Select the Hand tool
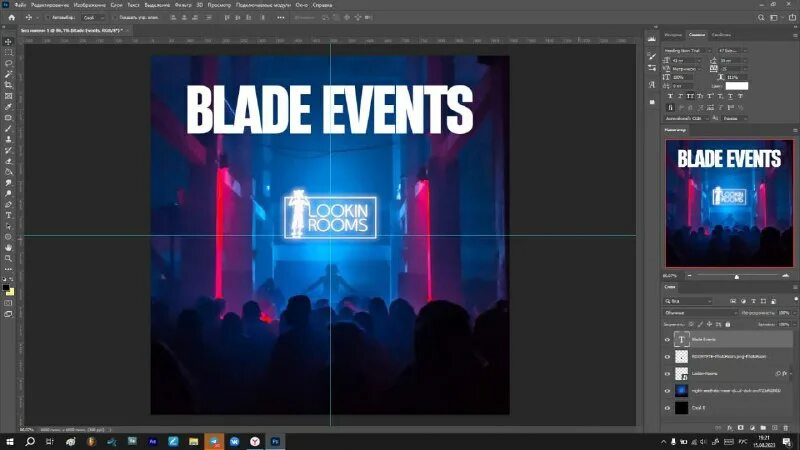This screenshot has width=800, height=450. pos(8,247)
